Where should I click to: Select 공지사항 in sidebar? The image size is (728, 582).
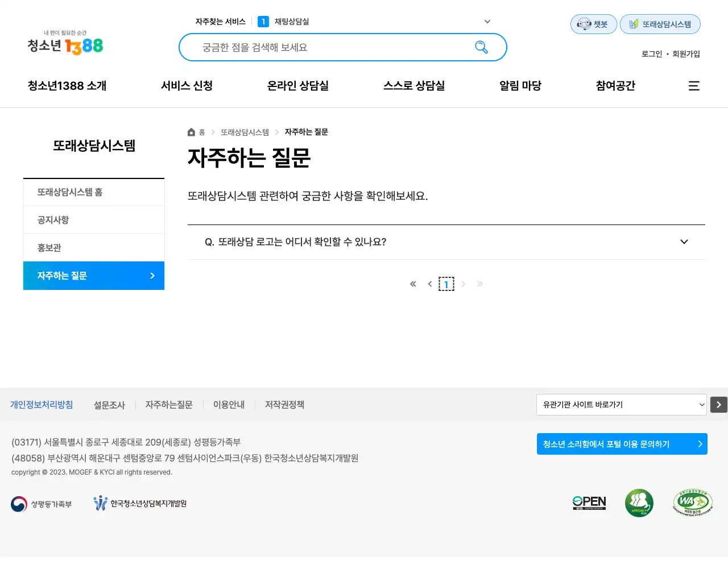coord(94,220)
